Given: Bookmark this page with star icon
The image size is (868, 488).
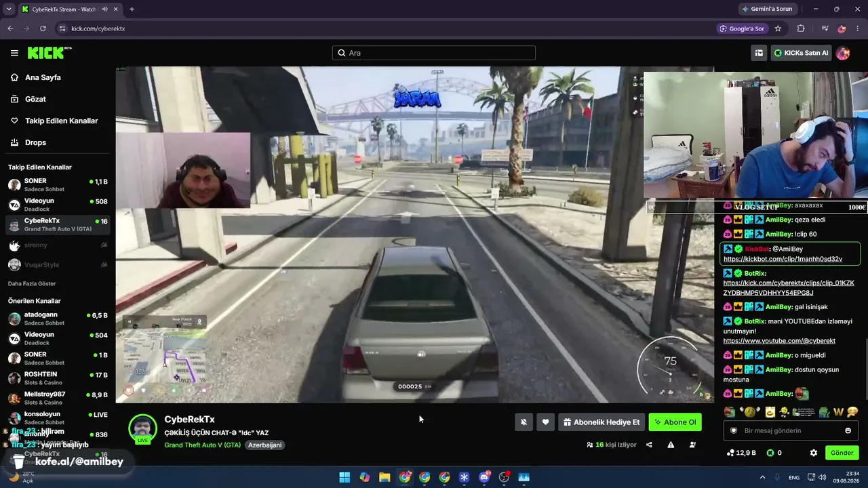Looking at the screenshot, I should click(x=778, y=28).
